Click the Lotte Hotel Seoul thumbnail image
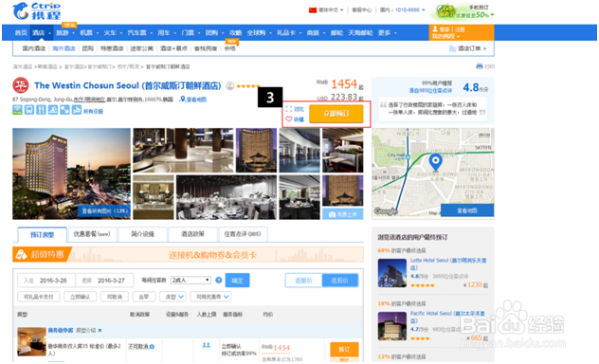 tap(392, 273)
